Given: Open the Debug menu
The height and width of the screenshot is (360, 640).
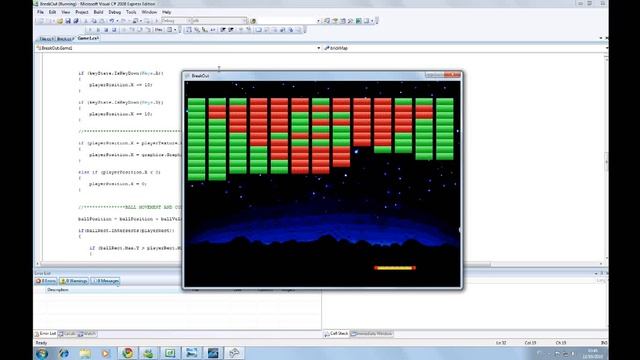Looking at the screenshot, I should click(x=115, y=12).
